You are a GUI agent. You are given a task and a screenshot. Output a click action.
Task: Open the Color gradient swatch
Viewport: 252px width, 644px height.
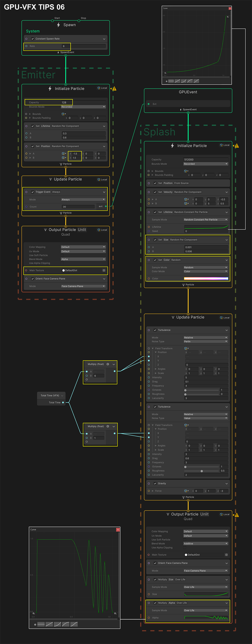(206, 278)
